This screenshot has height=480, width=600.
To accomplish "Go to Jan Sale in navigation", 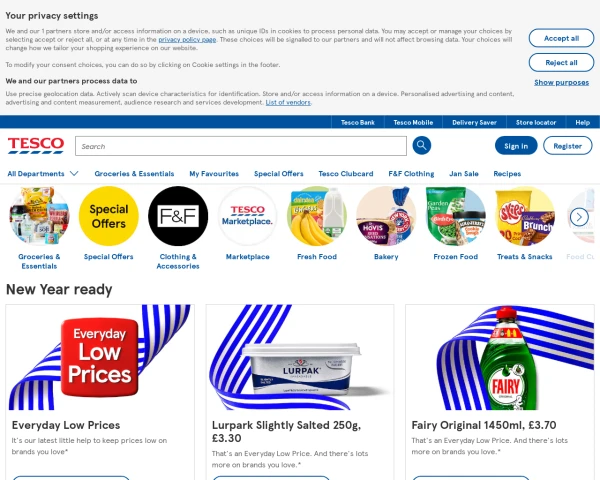I will point(464,174).
